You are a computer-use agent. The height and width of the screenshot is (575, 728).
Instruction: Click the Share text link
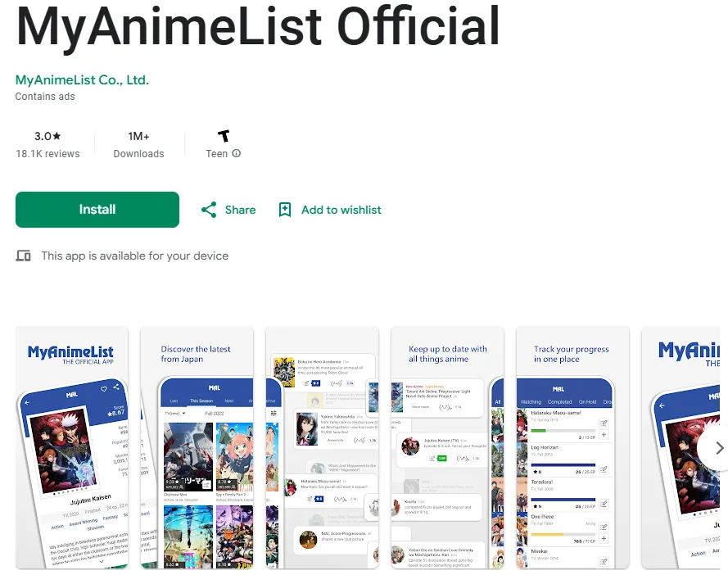240,210
